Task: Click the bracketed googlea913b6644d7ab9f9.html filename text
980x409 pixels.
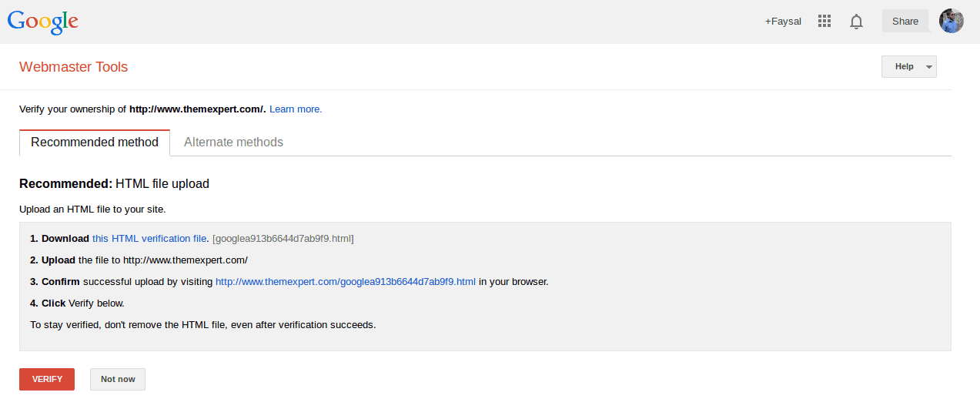Action: pos(283,239)
